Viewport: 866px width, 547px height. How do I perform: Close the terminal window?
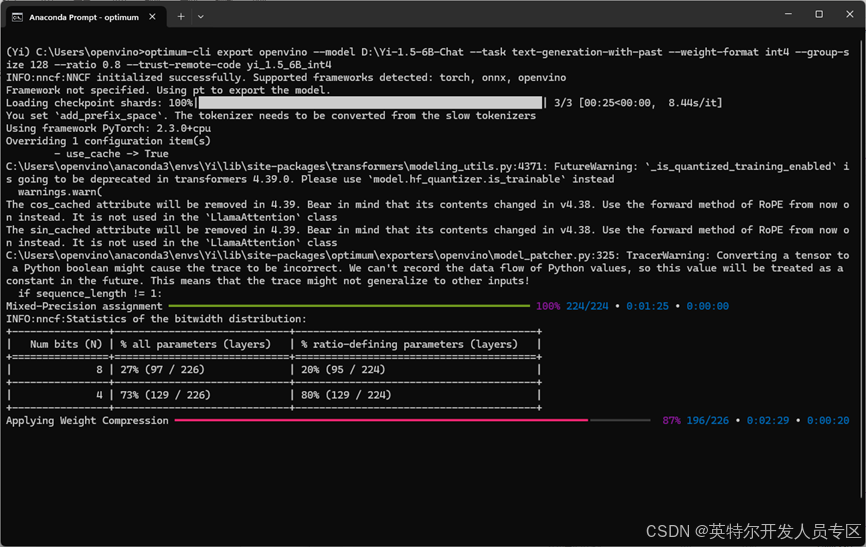(x=849, y=14)
